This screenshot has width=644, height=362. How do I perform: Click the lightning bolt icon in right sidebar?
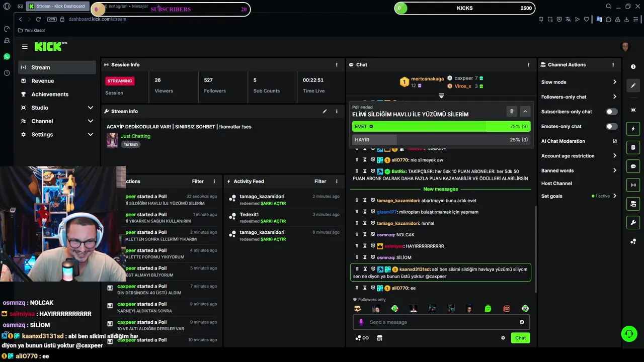click(633, 129)
